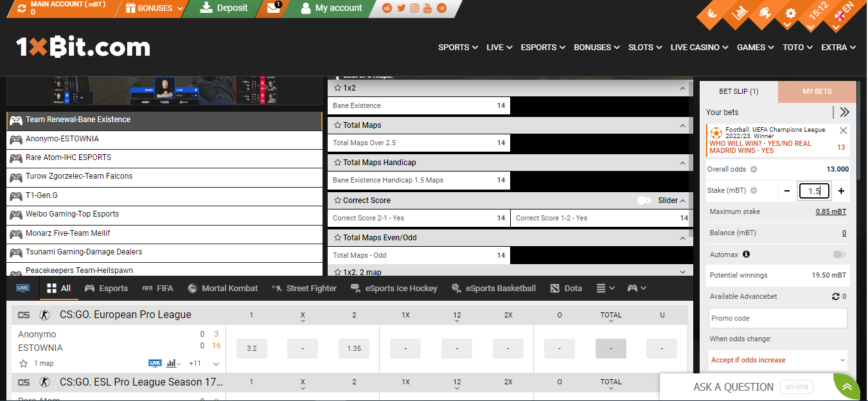Switch to the MY BETS tab
Viewport: 868px width, 401px height.
[x=817, y=92]
